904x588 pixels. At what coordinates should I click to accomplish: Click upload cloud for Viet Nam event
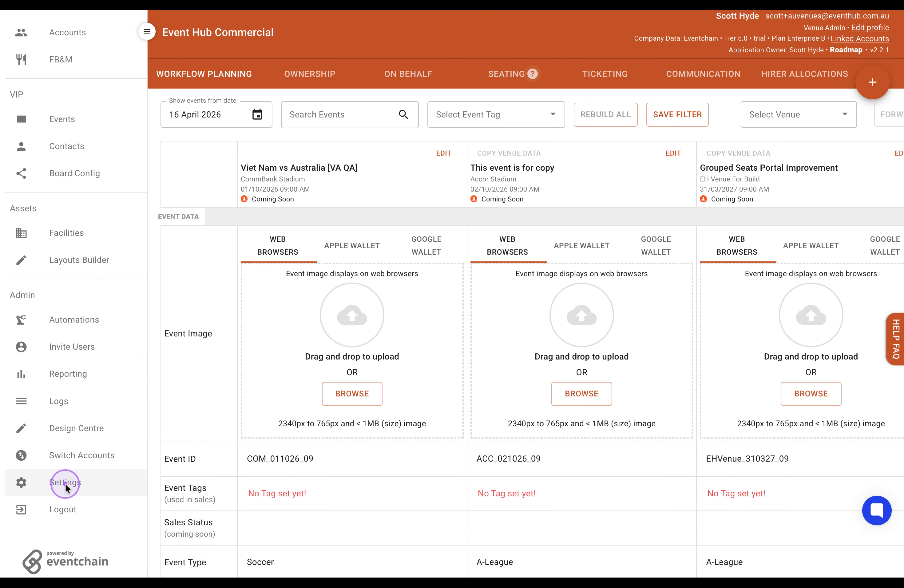pos(352,315)
